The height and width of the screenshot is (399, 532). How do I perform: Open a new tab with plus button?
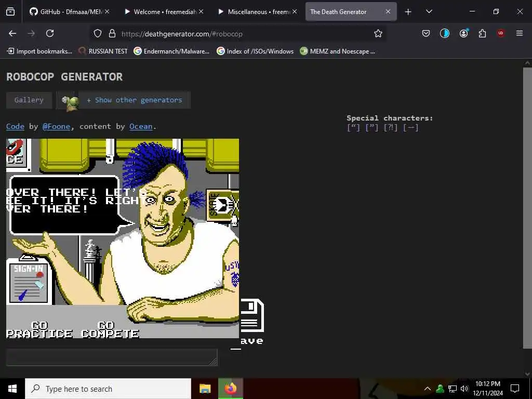[408, 12]
